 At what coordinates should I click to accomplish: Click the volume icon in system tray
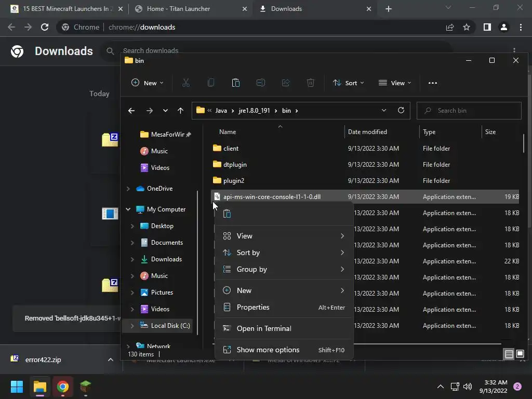tap(468, 387)
